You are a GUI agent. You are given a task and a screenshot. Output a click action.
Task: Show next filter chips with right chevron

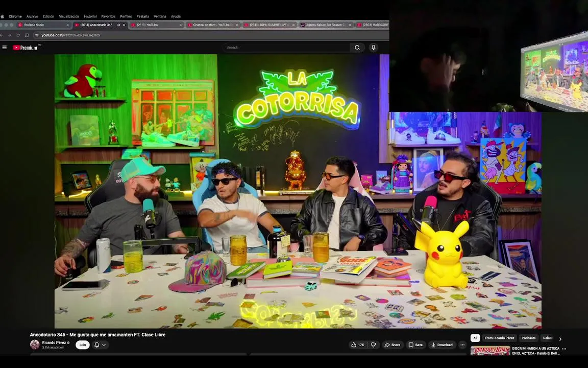pyautogui.click(x=560, y=339)
